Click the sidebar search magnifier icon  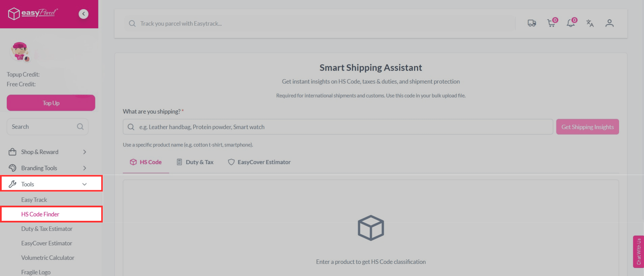point(80,127)
